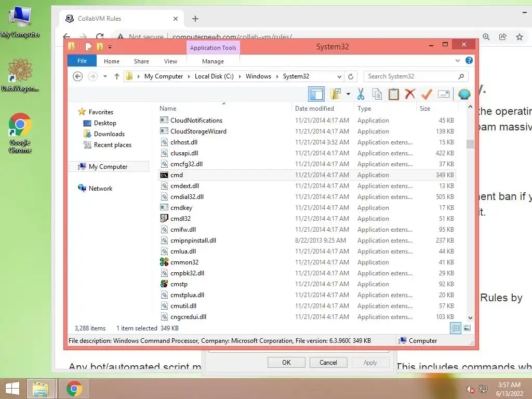Viewport: 532px width, 399px height.
Task: Click the quick access Properties icon in title bar
Action: [88, 47]
